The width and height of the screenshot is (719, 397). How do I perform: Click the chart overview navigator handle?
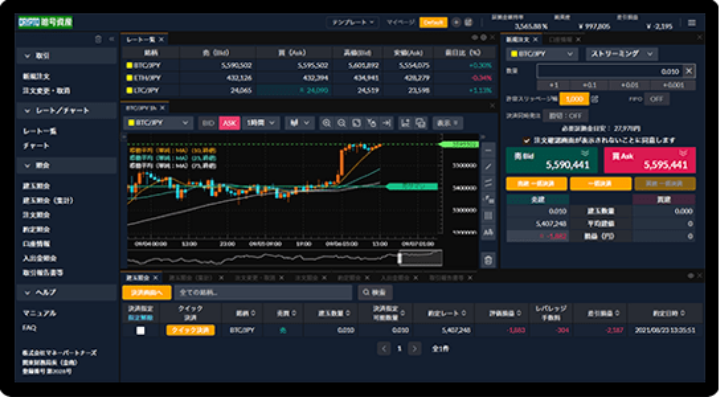tap(400, 258)
